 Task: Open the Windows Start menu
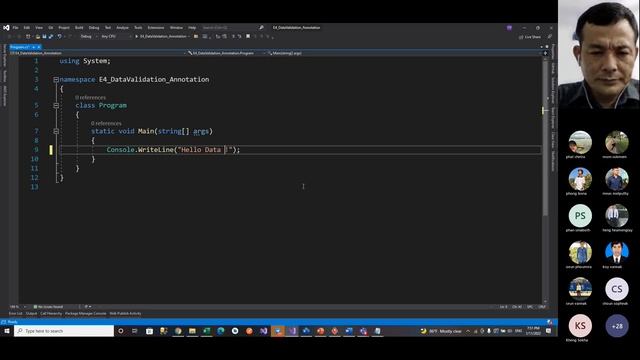pyautogui.click(x=7, y=331)
